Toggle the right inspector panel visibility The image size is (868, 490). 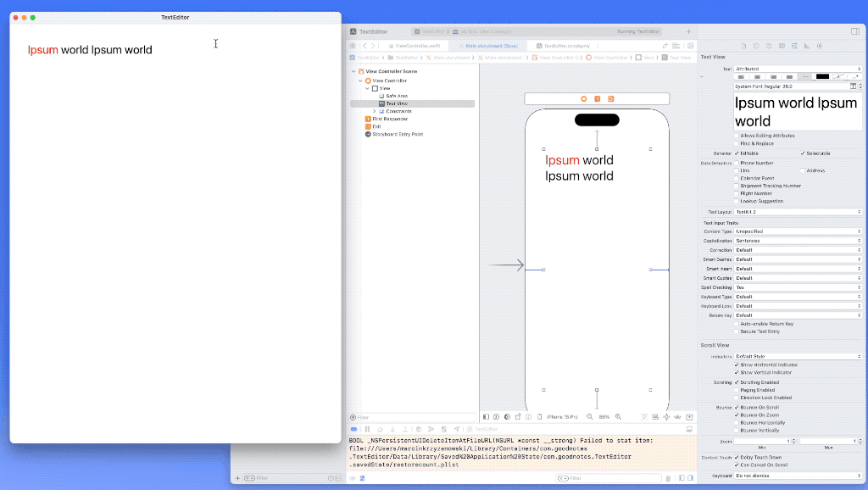pyautogui.click(x=854, y=31)
